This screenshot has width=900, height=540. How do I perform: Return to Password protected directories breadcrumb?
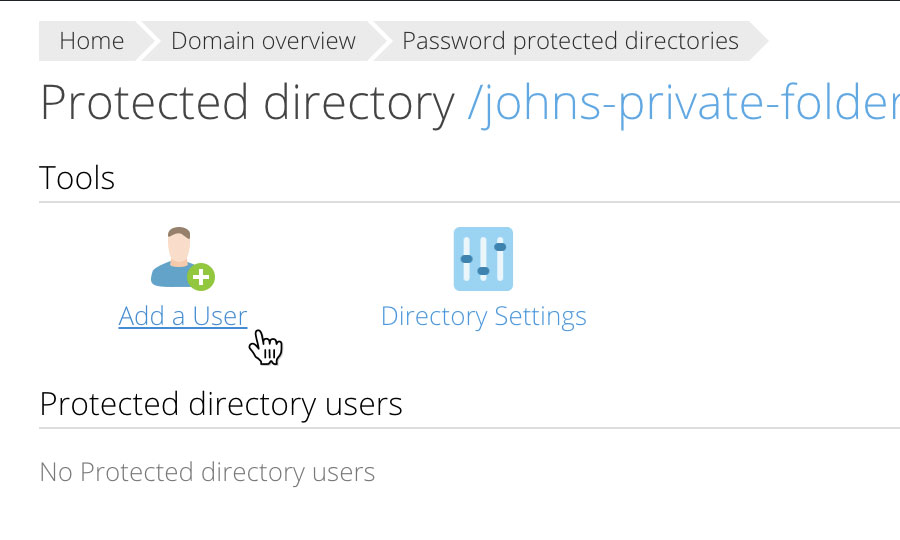point(571,41)
